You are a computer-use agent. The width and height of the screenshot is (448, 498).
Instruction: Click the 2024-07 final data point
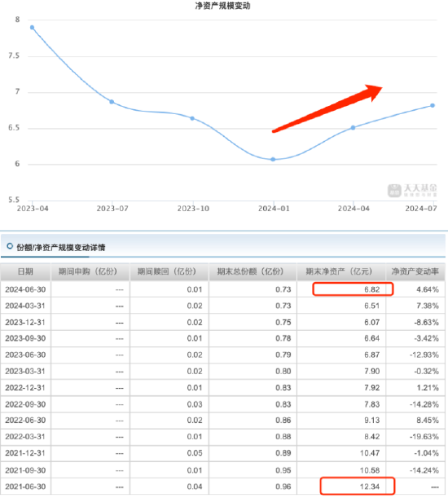coord(433,105)
